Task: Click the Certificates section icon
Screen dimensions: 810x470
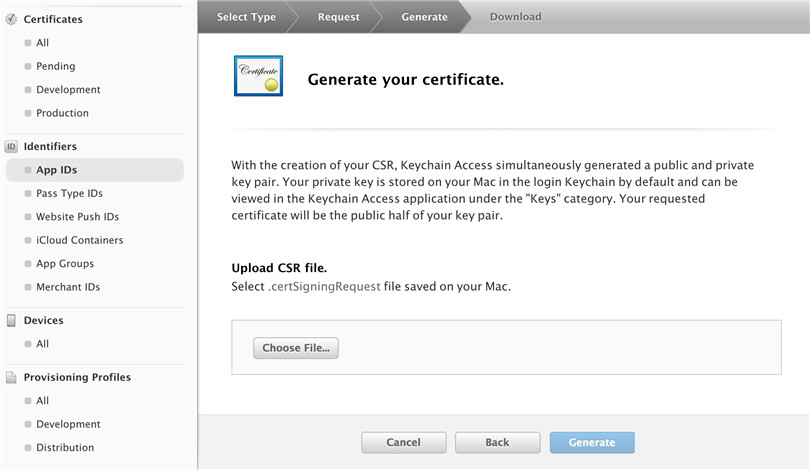Action: pos(11,19)
